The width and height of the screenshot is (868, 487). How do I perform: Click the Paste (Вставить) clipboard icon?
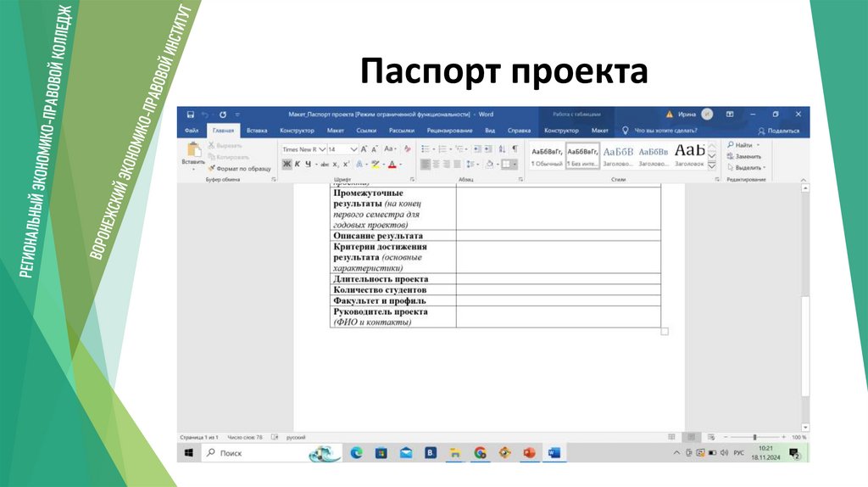coord(192,153)
